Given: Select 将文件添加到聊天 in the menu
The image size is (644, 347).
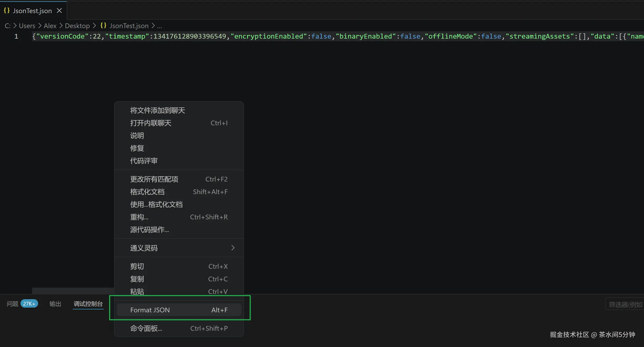Looking at the screenshot, I should pyautogui.click(x=157, y=110).
